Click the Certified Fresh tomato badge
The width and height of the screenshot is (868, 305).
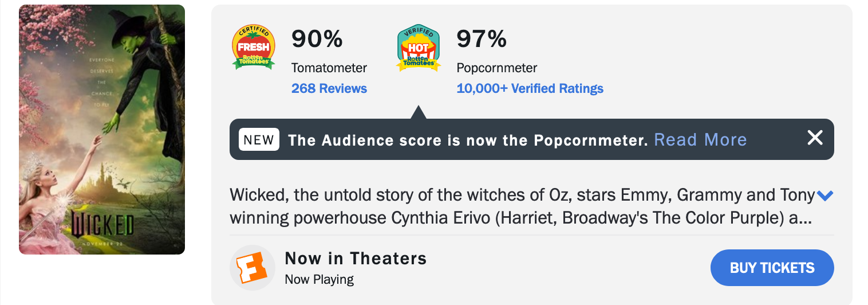(x=253, y=48)
